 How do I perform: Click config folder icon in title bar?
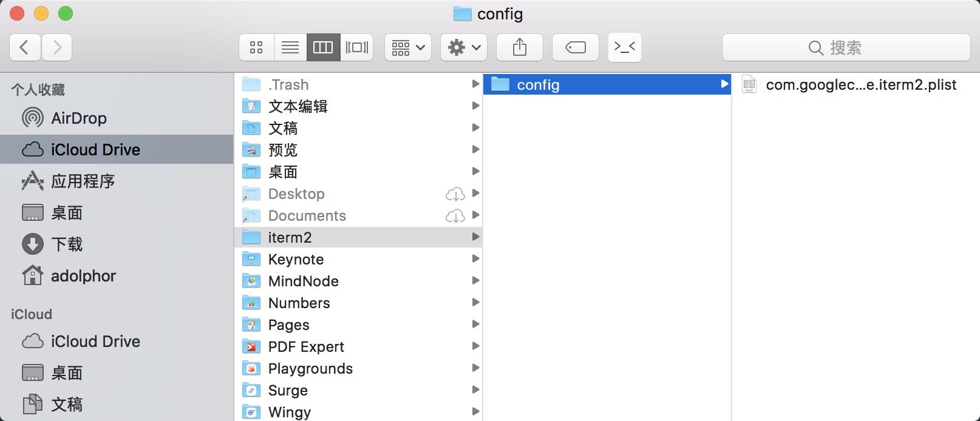[463, 13]
